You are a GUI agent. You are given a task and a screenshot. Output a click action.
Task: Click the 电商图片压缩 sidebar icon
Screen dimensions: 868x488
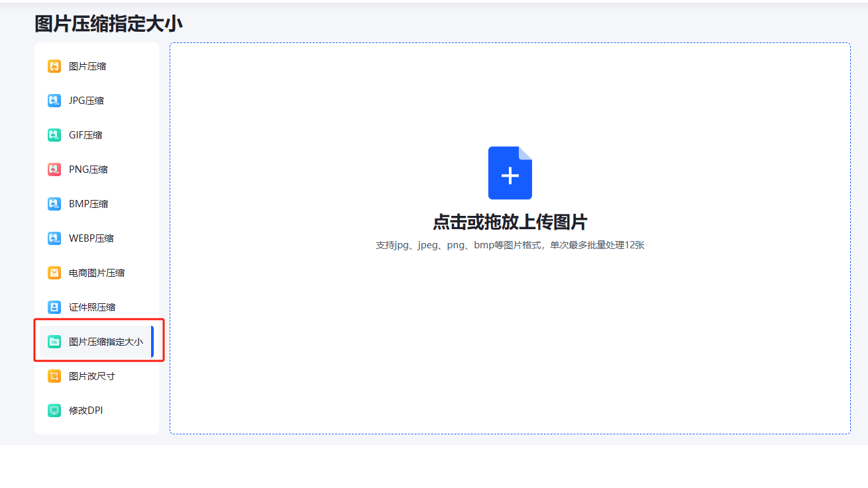tap(54, 273)
